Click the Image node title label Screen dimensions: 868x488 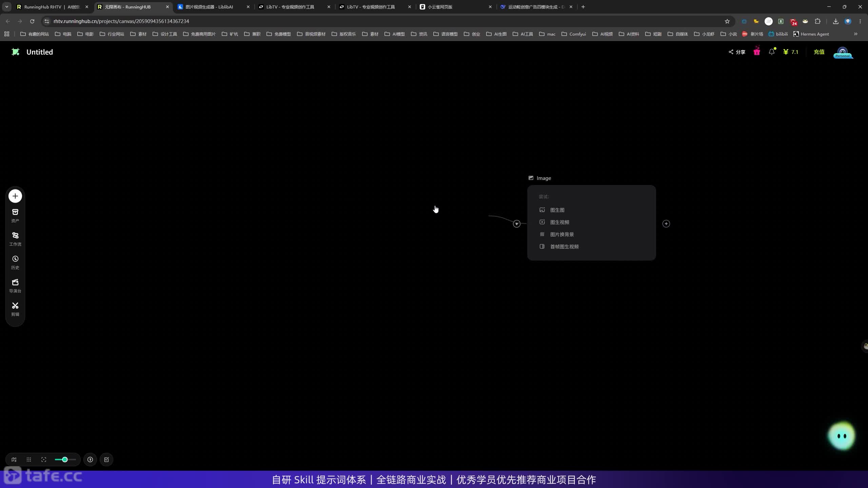544,178
